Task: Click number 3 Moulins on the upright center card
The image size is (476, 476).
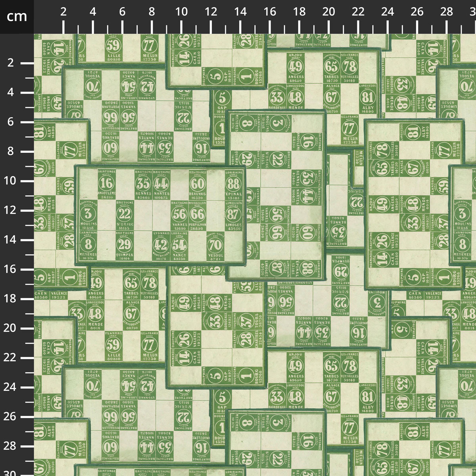Action: 88,214
